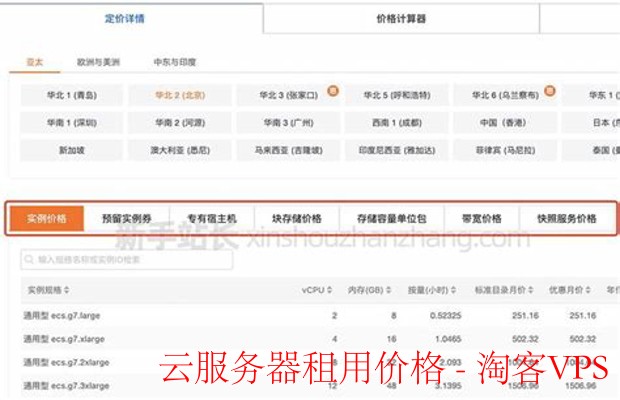Select the 实例价格 pricing tab
This screenshot has width=620, height=400.
pyautogui.click(x=47, y=219)
